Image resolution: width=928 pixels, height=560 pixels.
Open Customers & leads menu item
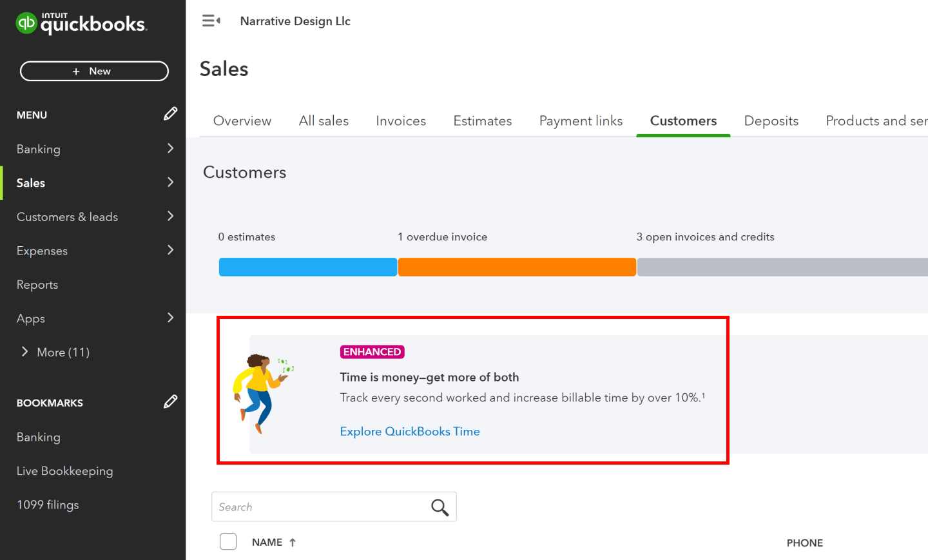tap(67, 217)
